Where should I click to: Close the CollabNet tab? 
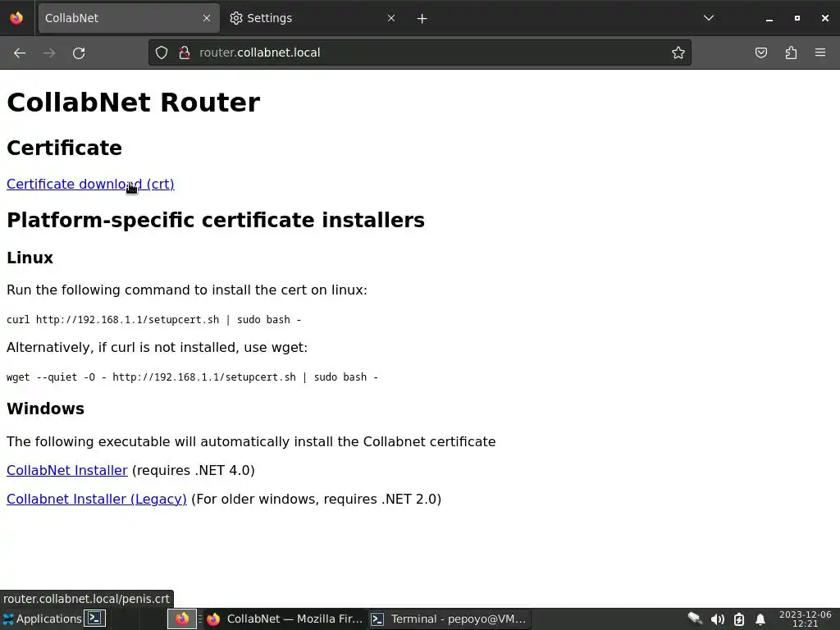tap(206, 18)
